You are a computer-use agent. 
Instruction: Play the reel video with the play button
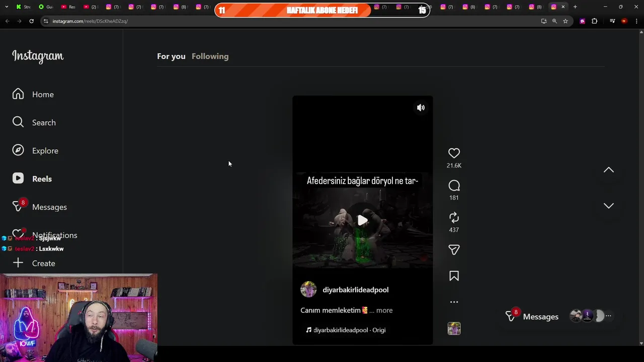[362, 220]
